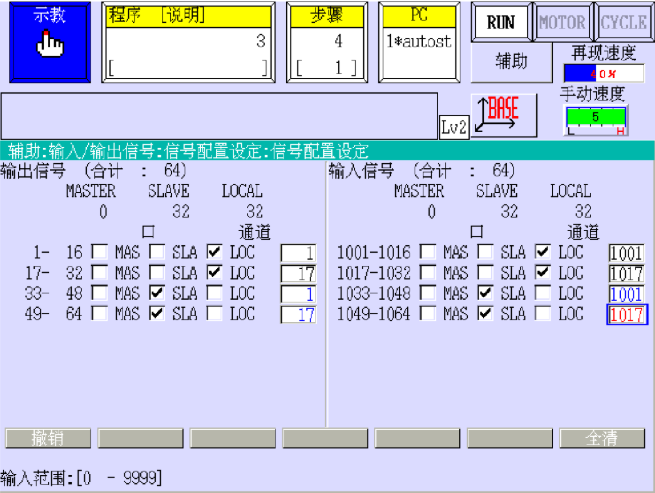Click the 输出信号 output signal heading
Image resolution: width=655 pixels, height=493 pixels.
click(x=33, y=171)
